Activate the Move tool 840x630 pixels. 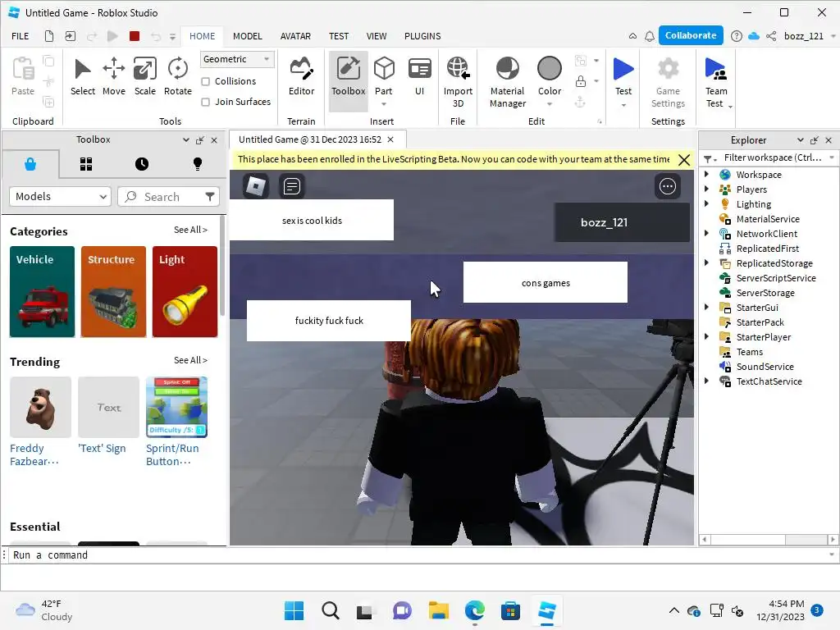click(x=113, y=77)
